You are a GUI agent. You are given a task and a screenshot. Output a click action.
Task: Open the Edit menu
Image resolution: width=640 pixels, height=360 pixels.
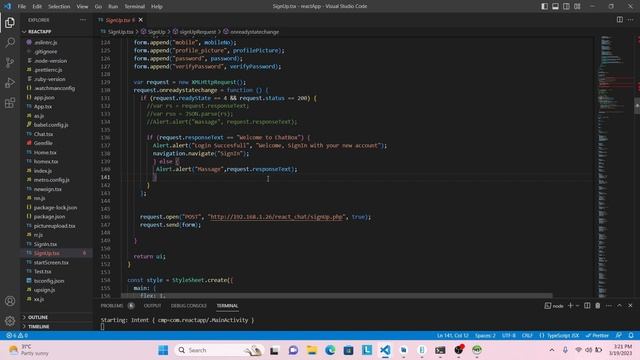click(37, 7)
